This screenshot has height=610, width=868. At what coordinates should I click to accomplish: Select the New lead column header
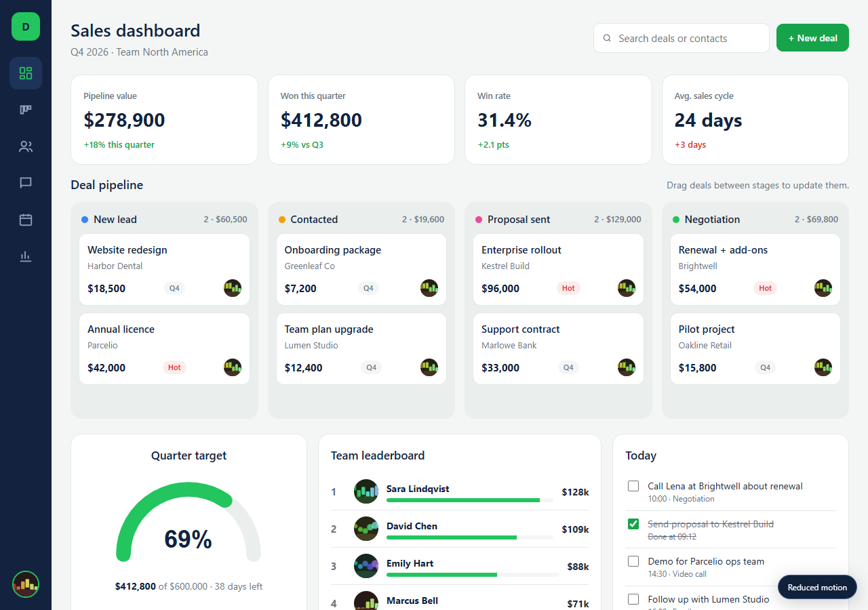point(164,220)
